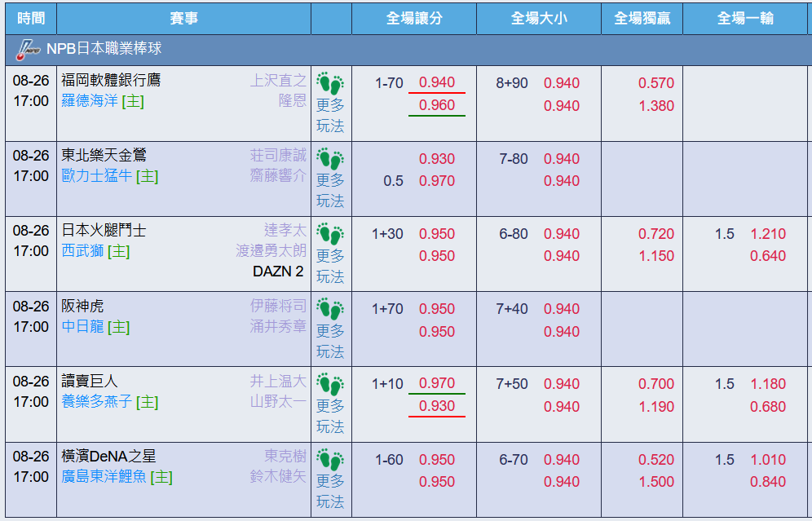Click footprints icon for 福岡軟體銀行鷹 match
This screenshot has width=812, height=521.
330,83
